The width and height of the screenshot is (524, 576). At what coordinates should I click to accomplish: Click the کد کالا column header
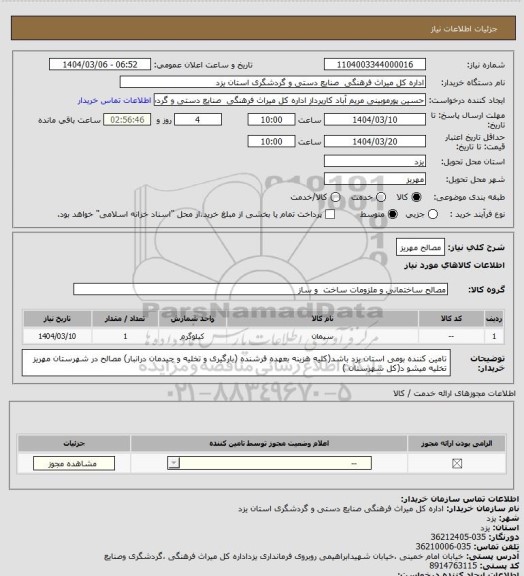[x=451, y=318]
